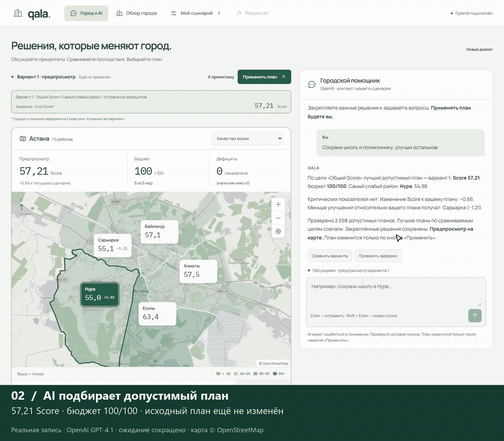Zoom out on the map
504x441 pixels.
tap(278, 218)
